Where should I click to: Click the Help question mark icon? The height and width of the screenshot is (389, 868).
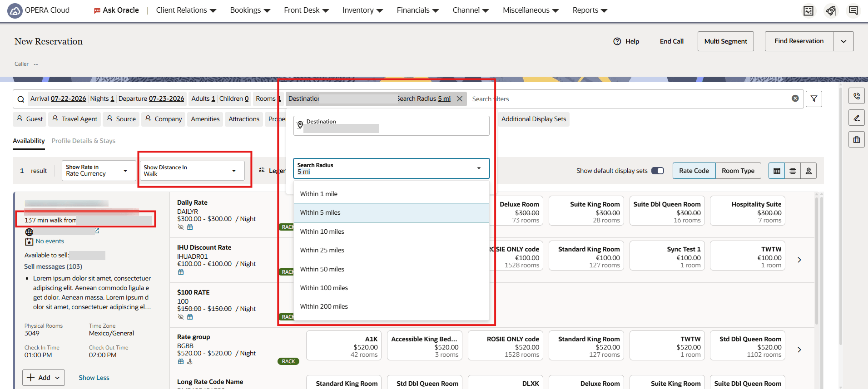pos(617,41)
